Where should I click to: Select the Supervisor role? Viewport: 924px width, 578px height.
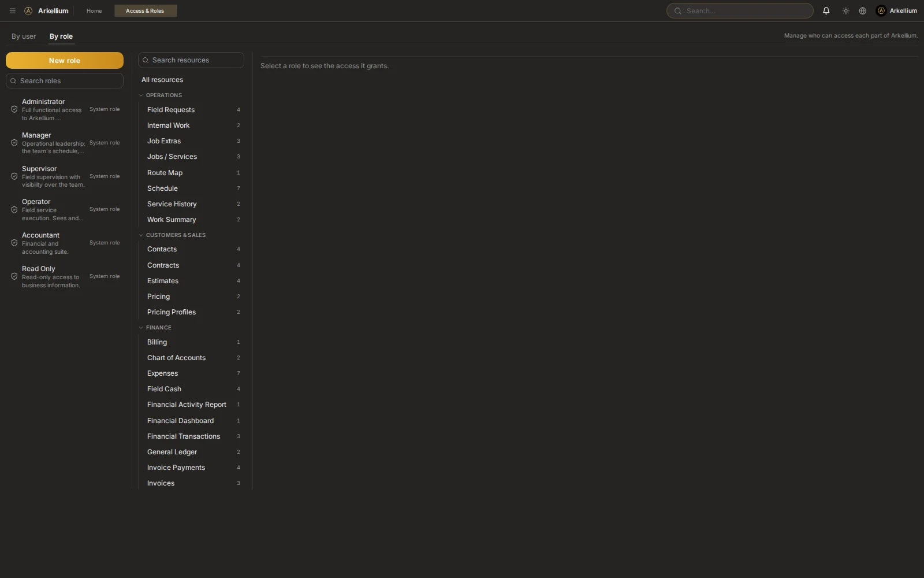click(65, 176)
